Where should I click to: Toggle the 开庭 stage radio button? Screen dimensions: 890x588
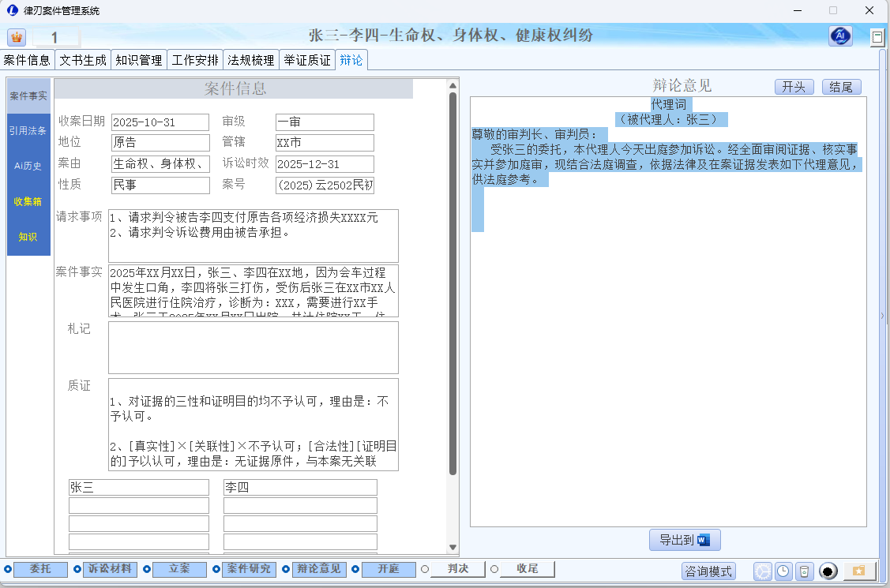[x=355, y=569]
